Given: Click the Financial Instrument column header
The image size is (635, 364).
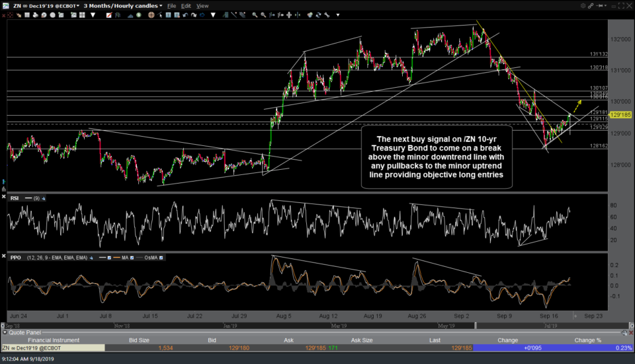Looking at the screenshot, I should click(x=54, y=340).
